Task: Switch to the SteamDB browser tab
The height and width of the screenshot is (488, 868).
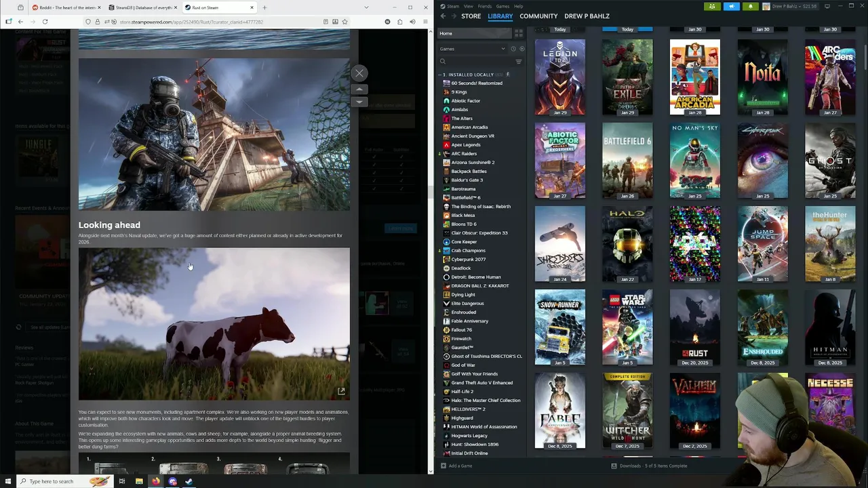Action: coord(141,7)
